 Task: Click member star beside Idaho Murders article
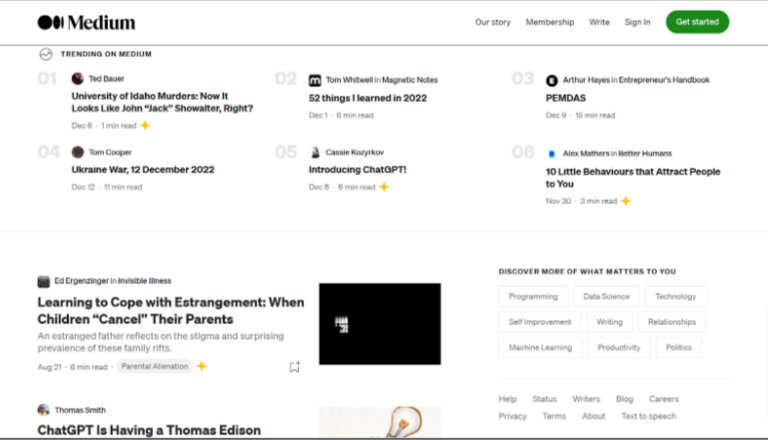[x=145, y=125]
